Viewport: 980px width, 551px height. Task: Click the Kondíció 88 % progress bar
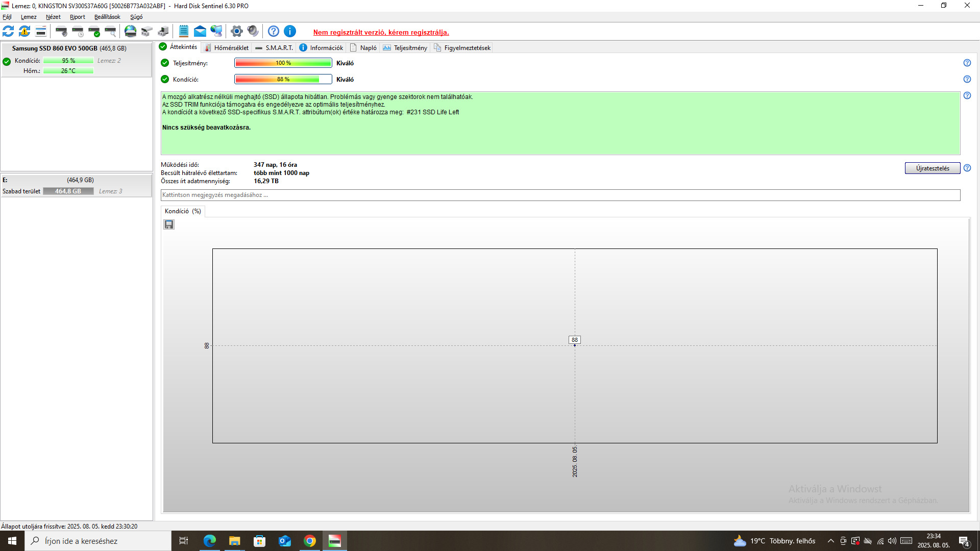point(283,79)
